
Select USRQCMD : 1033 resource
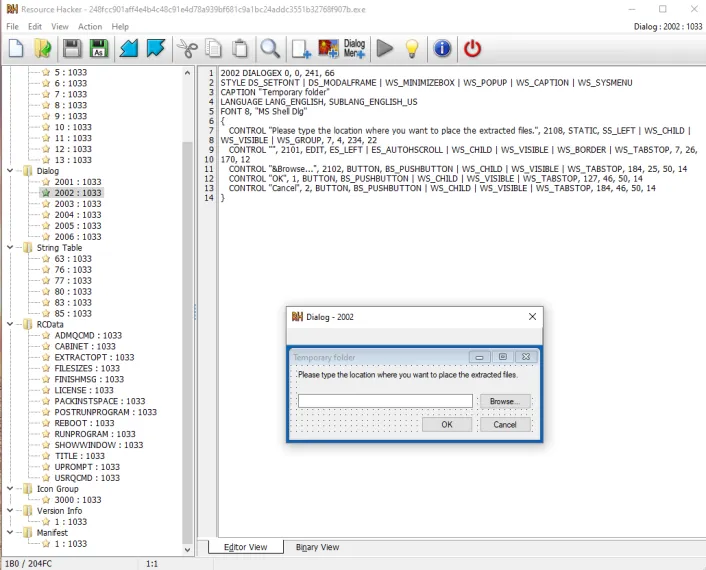pyautogui.click(x=87, y=478)
